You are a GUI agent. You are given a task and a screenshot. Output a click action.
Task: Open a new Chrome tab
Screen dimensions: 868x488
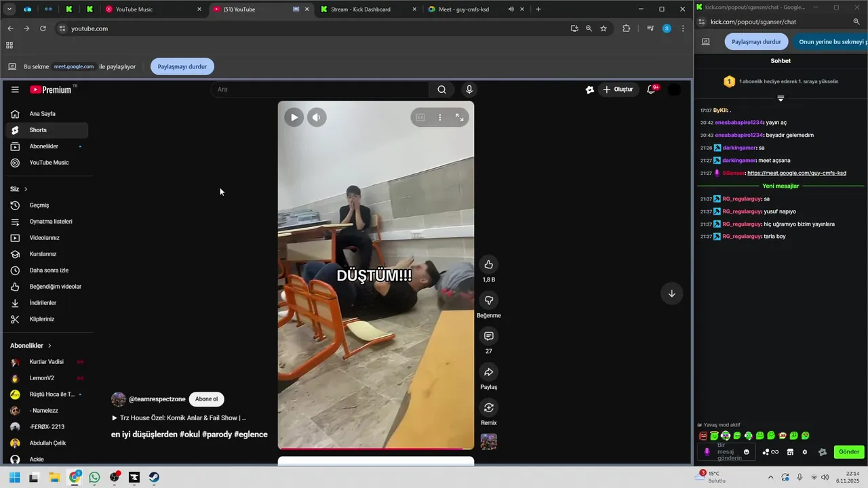[538, 9]
